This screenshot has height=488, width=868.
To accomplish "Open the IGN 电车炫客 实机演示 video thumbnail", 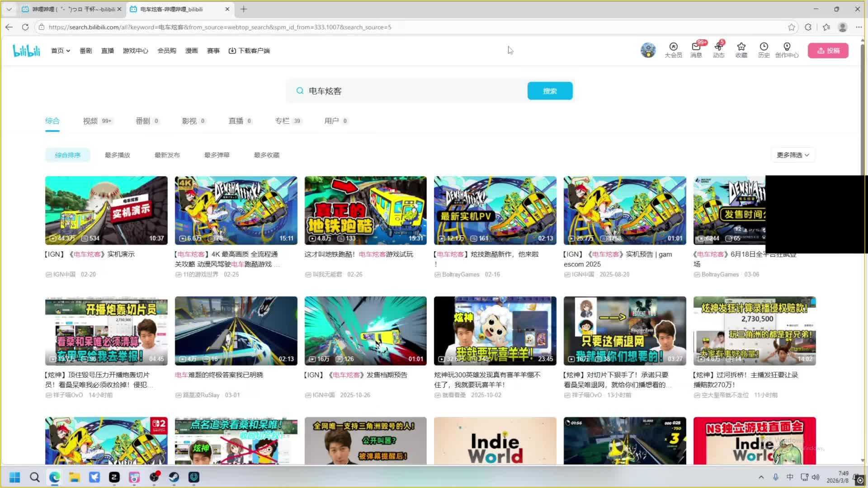I will point(106,210).
